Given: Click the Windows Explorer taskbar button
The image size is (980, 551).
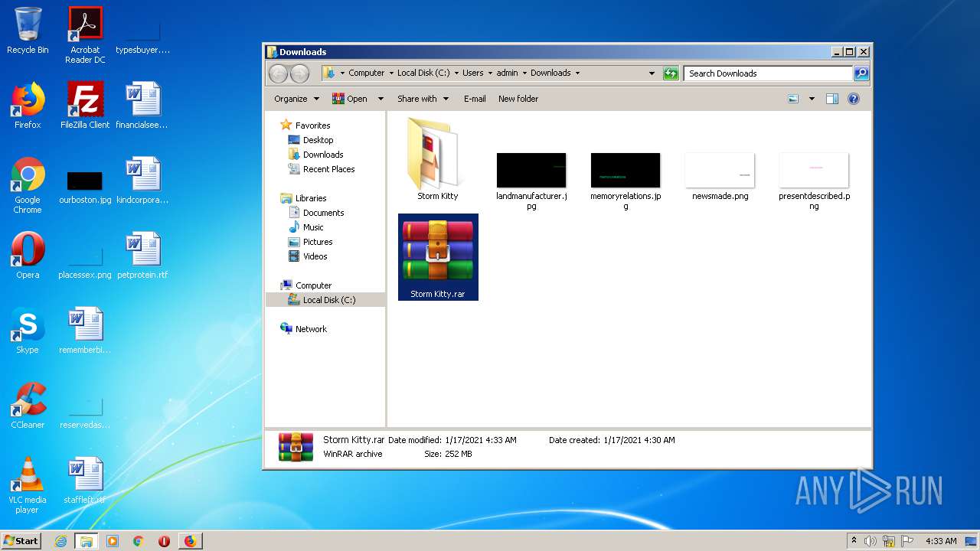Looking at the screenshot, I should tap(87, 541).
